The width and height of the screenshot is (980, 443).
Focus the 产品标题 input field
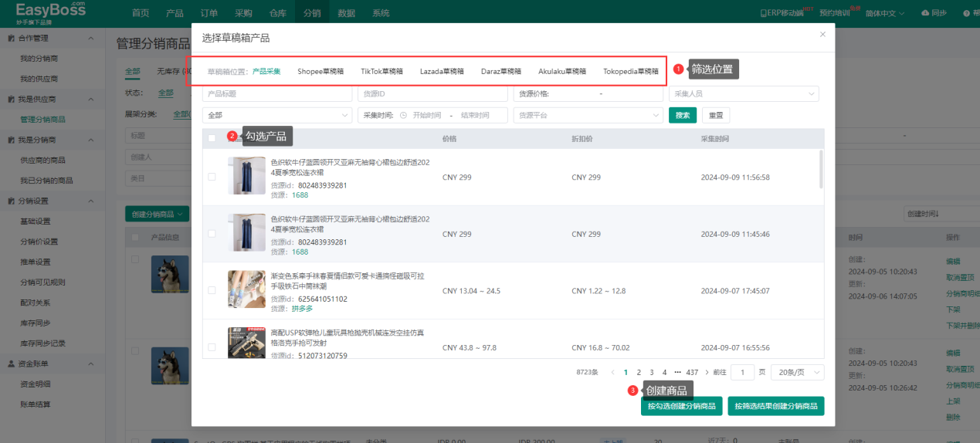277,93
